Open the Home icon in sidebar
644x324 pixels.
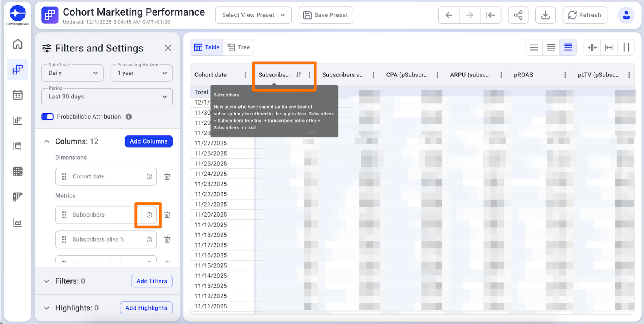pyautogui.click(x=18, y=44)
